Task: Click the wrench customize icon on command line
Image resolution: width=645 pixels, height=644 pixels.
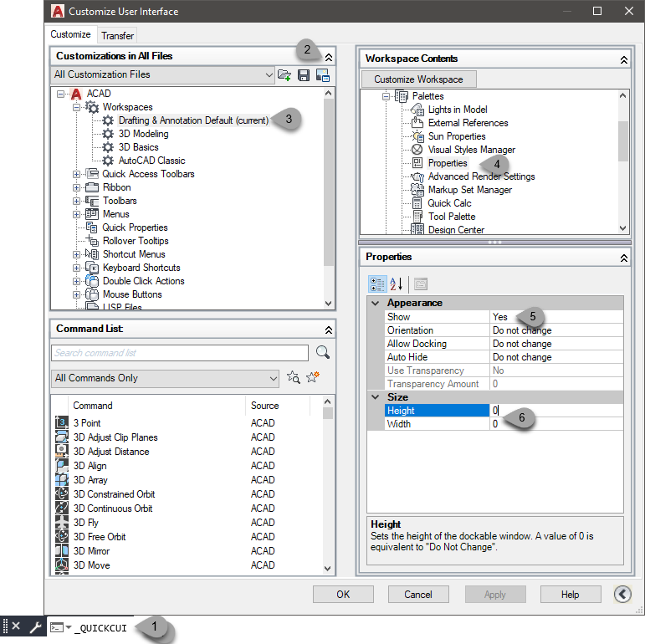Action: [35, 627]
